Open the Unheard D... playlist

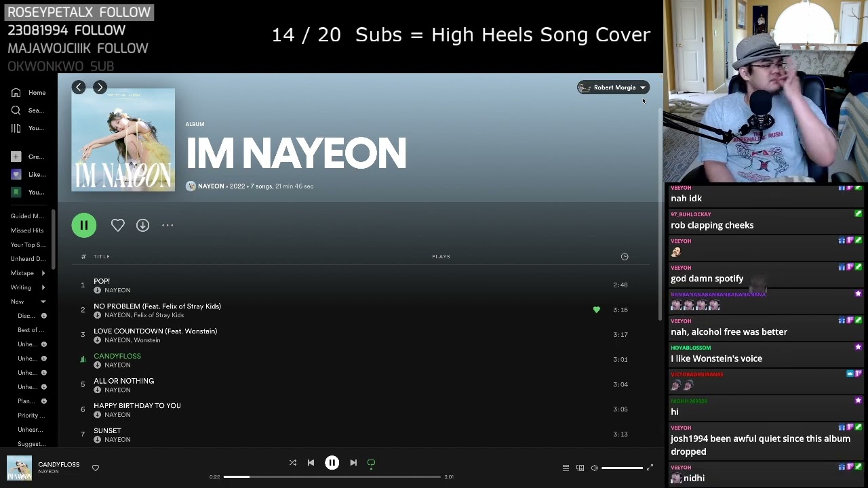click(x=28, y=259)
